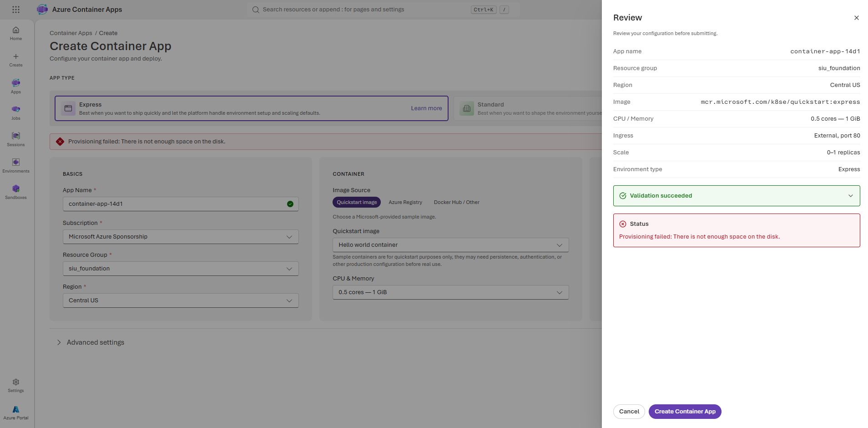The height and width of the screenshot is (428, 868).
Task: Click the 'Create' breadcrumb text
Action: point(108,33)
